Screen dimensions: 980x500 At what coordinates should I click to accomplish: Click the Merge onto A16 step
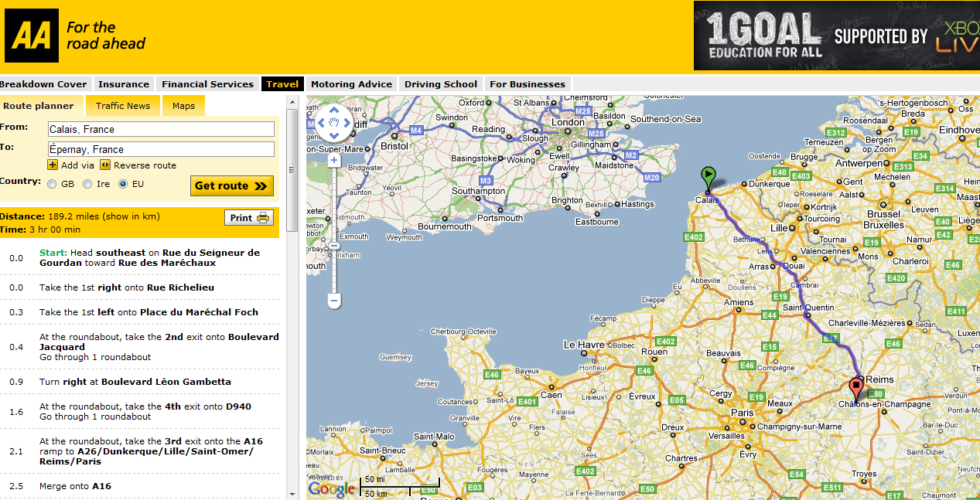[x=140, y=486]
